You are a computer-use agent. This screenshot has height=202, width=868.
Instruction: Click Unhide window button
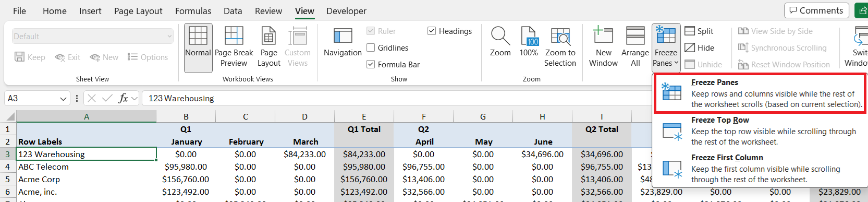click(703, 65)
